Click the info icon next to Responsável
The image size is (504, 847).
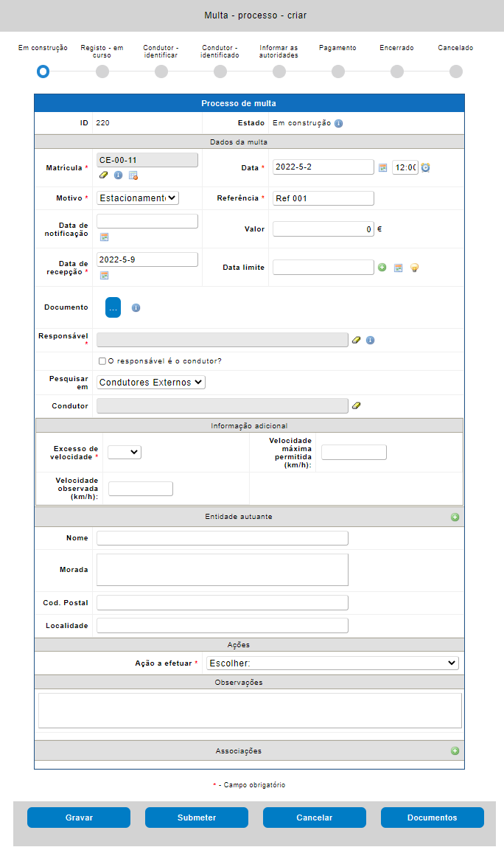[x=370, y=340]
